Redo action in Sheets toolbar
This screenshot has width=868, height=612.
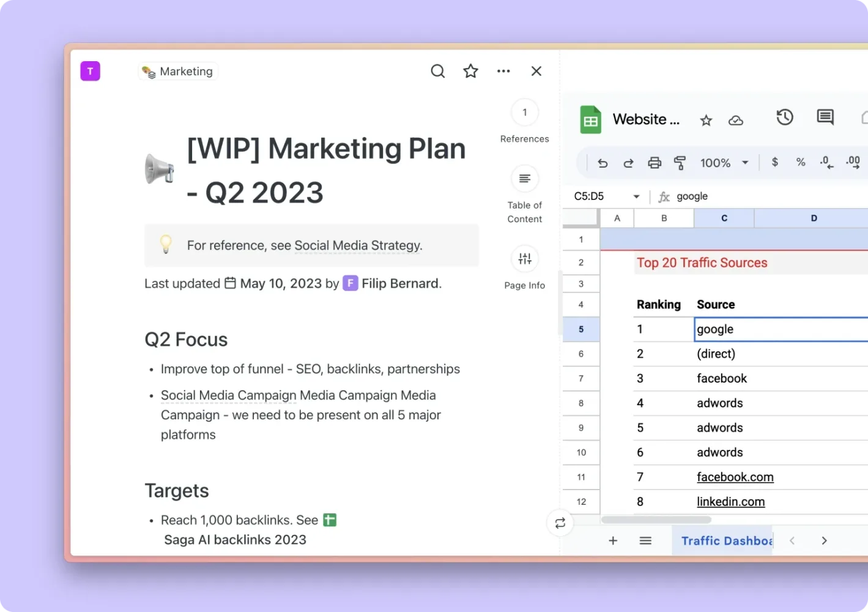[628, 163]
